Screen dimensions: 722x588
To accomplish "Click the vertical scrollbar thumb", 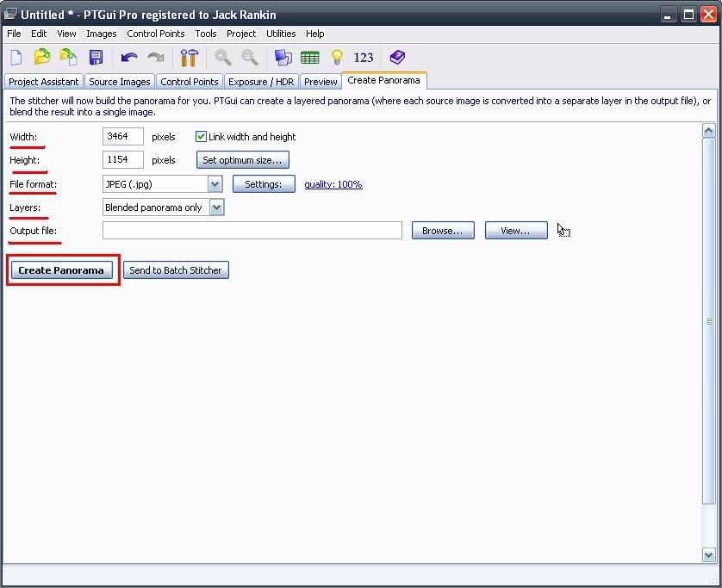I will pos(709,321).
